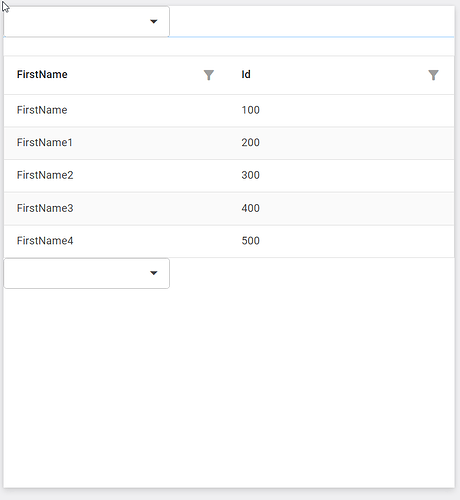
Task: Open the filter for FirstName column
Action: point(209,75)
